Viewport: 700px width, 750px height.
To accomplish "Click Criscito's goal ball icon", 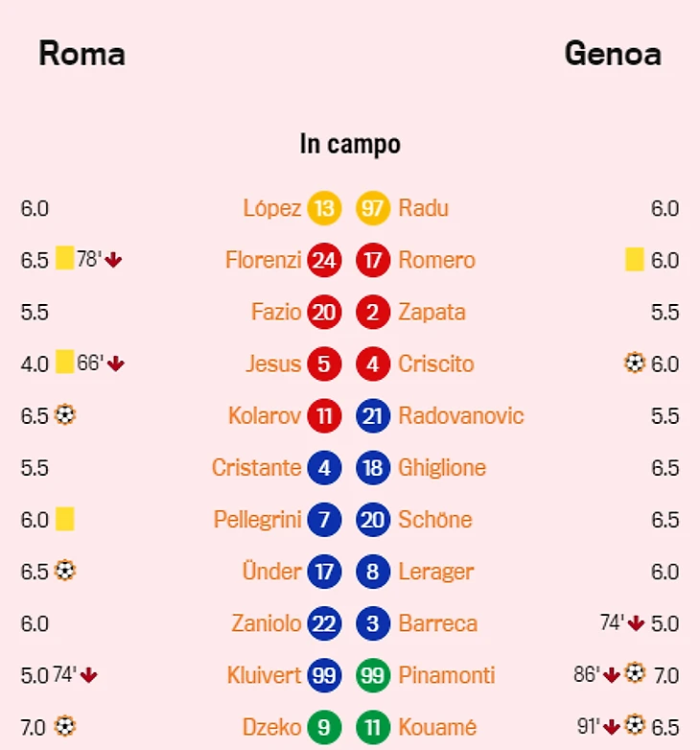I will [634, 363].
